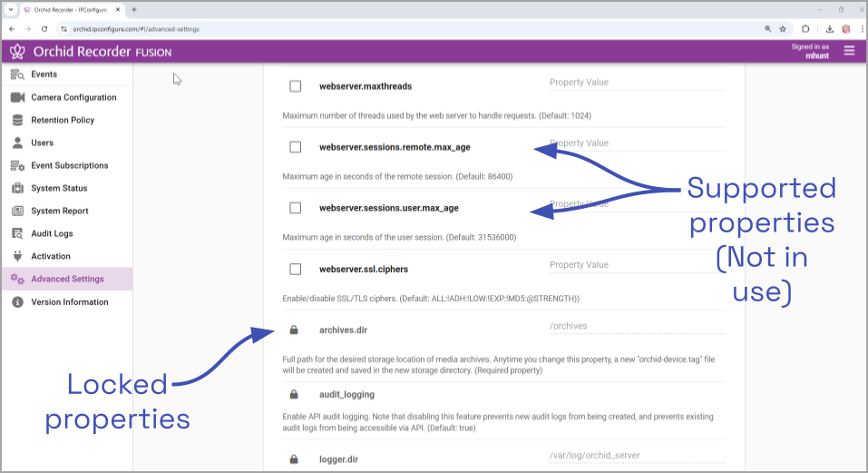Click the webserver.maxthreads Property Value field
The width and height of the screenshot is (868, 473).
[637, 83]
